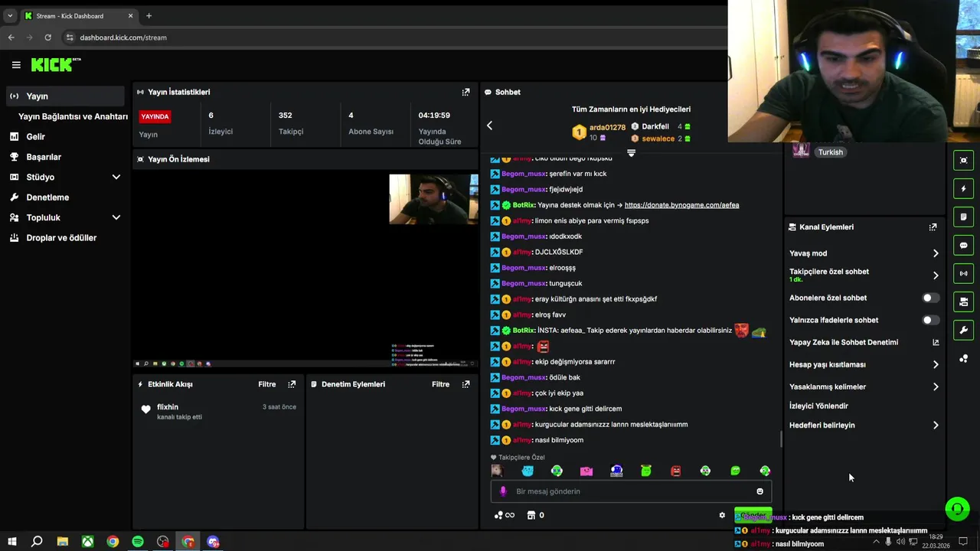Viewport: 980px width, 551px height.
Task: Open Hesap yaşı kısıtlaması options
Action: point(864,364)
